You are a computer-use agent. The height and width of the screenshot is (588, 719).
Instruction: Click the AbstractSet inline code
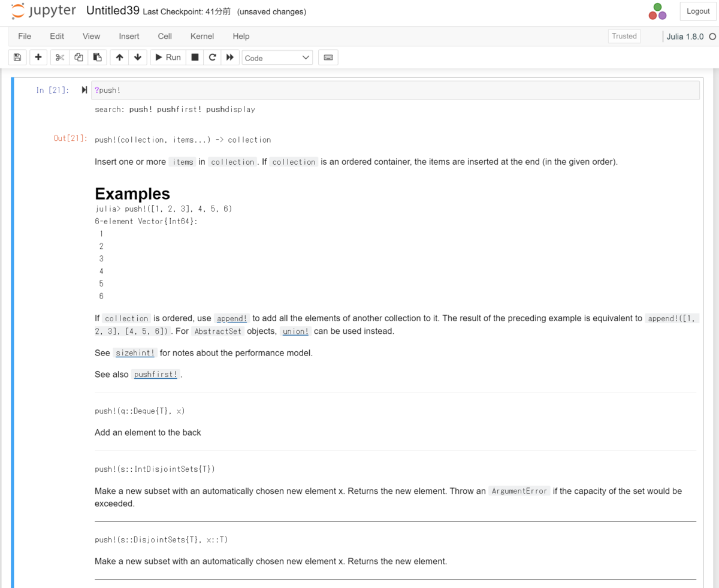tap(218, 331)
